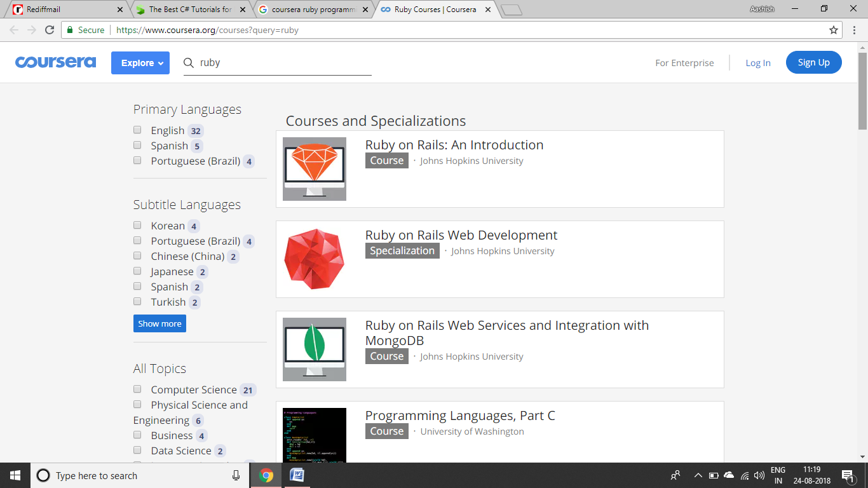Open Chrome from the taskbar
This screenshot has height=488, width=868.
266,475
